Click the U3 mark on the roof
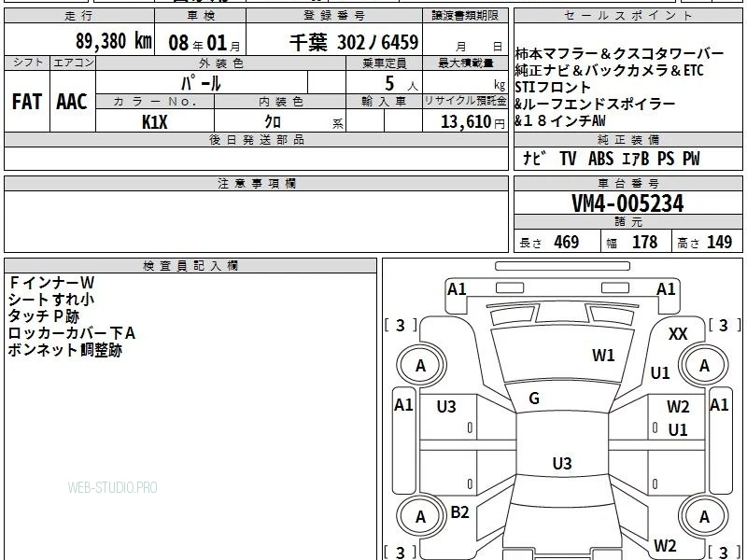This screenshot has height=560, width=747. [562, 463]
